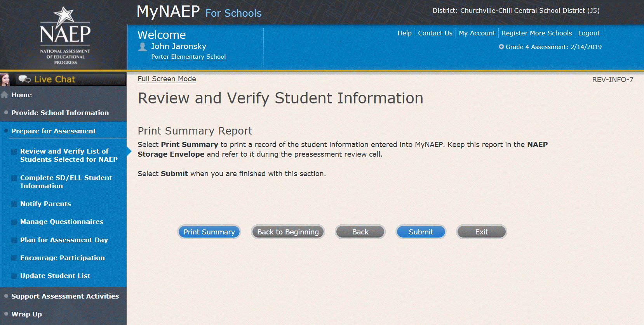This screenshot has height=325, width=644.
Task: Click Back to Beginning button
Action: coord(288,232)
